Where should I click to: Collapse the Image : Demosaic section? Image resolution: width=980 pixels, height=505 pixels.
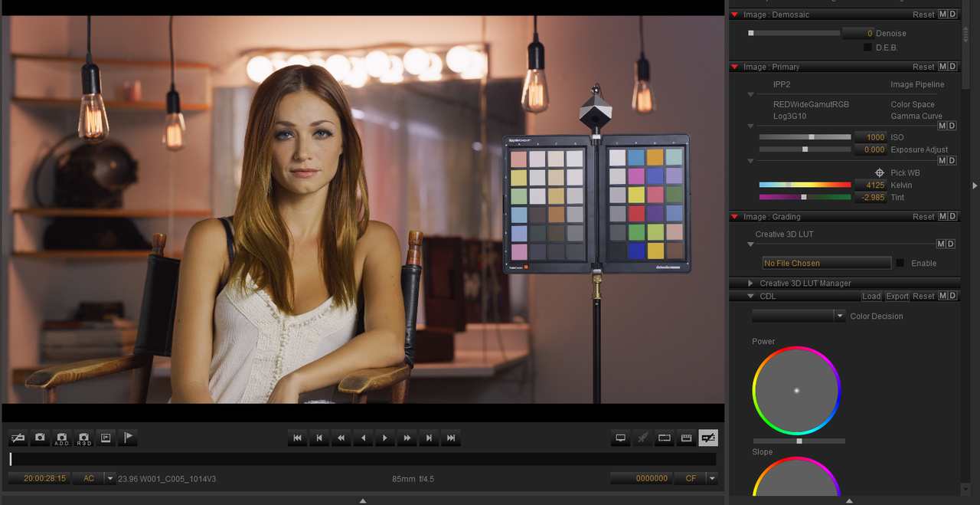pyautogui.click(x=735, y=15)
